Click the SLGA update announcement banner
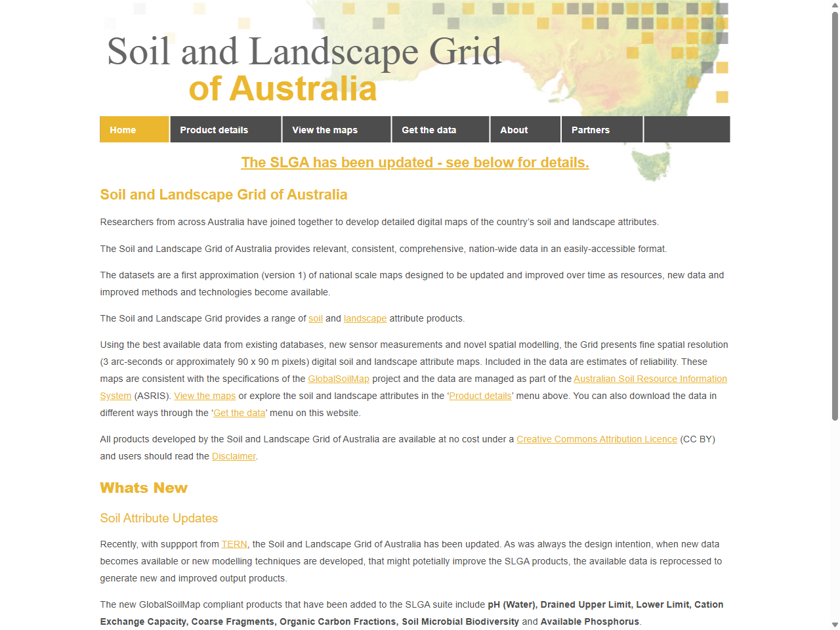Image resolution: width=840 pixels, height=630 pixels. pos(415,162)
